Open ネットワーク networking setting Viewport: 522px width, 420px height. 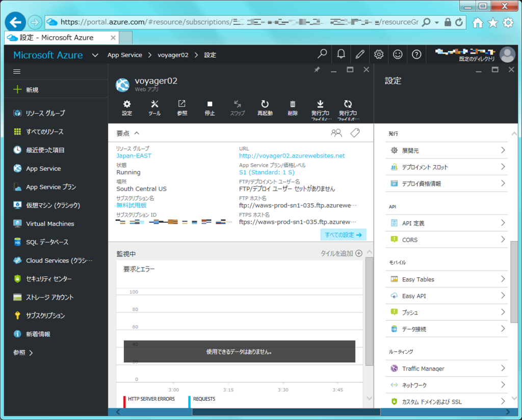click(447, 385)
